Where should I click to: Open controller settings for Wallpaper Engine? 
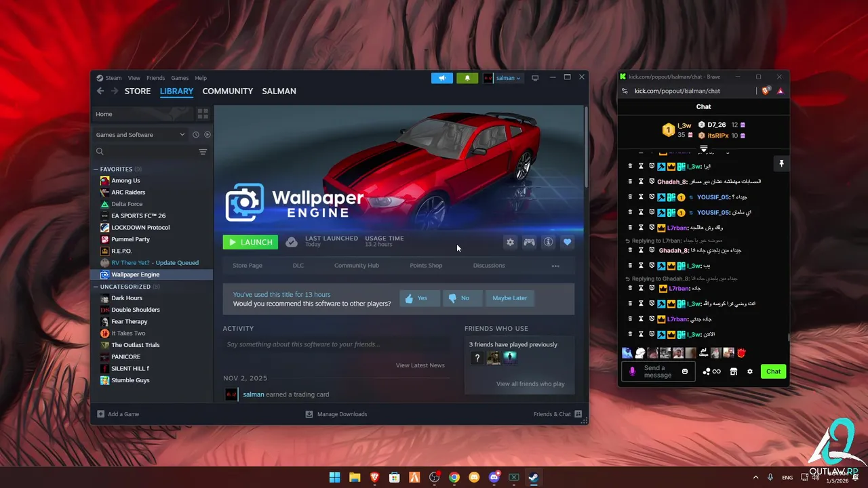[x=529, y=242]
